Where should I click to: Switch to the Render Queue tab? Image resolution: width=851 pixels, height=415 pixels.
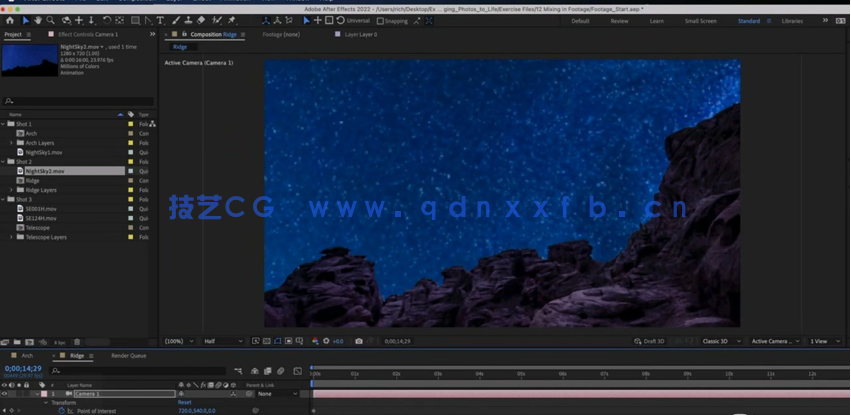[128, 356]
